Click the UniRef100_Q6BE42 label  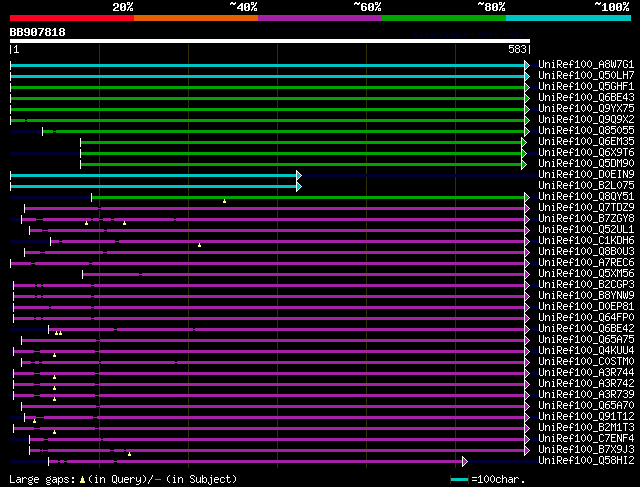pyautogui.click(x=586, y=329)
